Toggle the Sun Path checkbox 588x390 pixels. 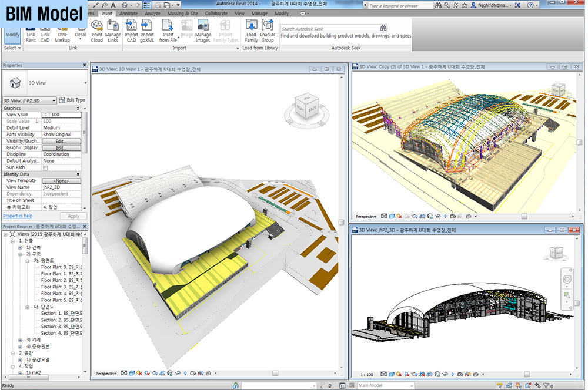pyautogui.click(x=45, y=168)
